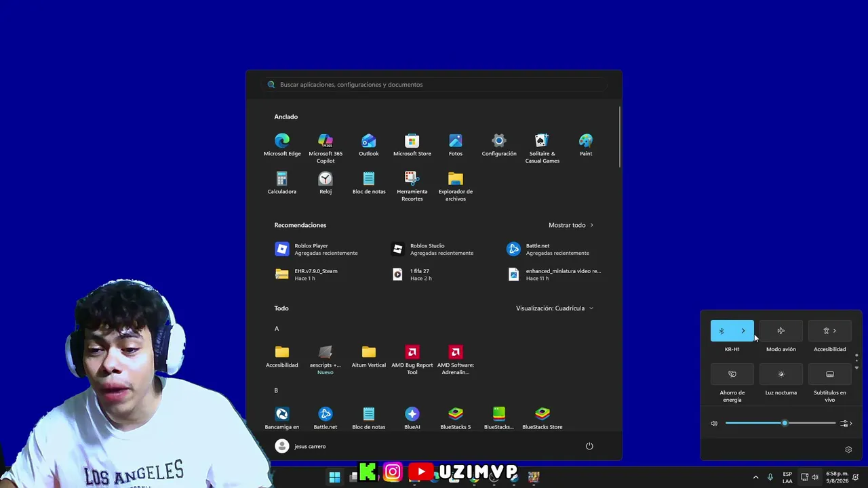This screenshot has width=868, height=488.
Task: Enable Ahorro de energía
Action: pos(732,374)
